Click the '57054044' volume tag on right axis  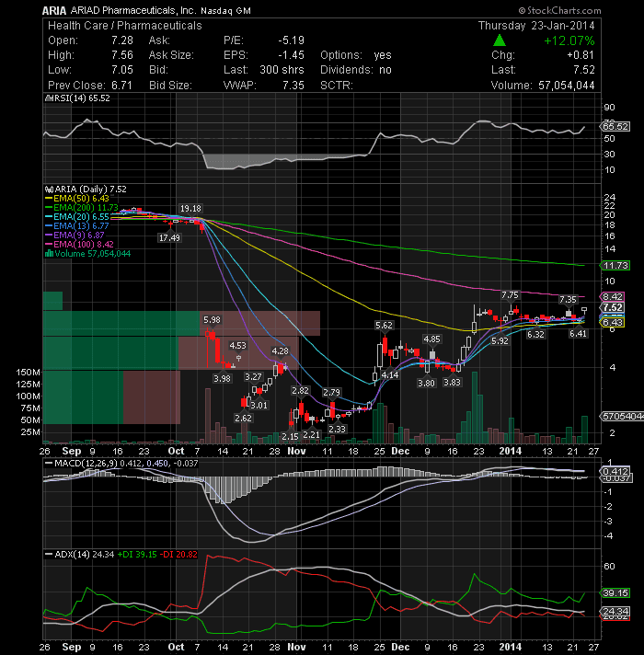[x=622, y=417]
